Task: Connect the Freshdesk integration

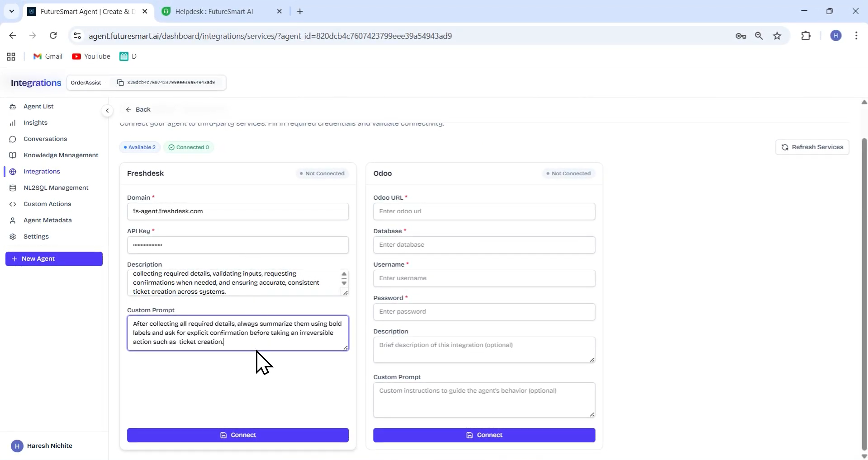Action: pyautogui.click(x=238, y=435)
